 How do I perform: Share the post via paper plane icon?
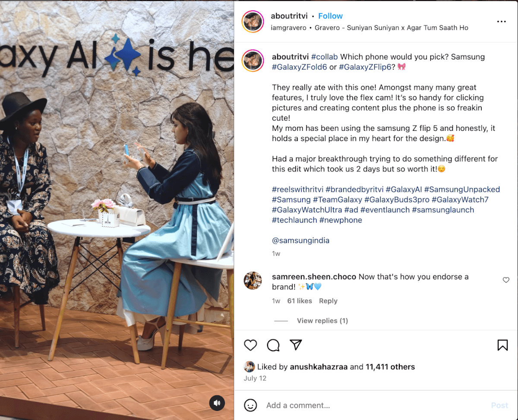click(296, 344)
